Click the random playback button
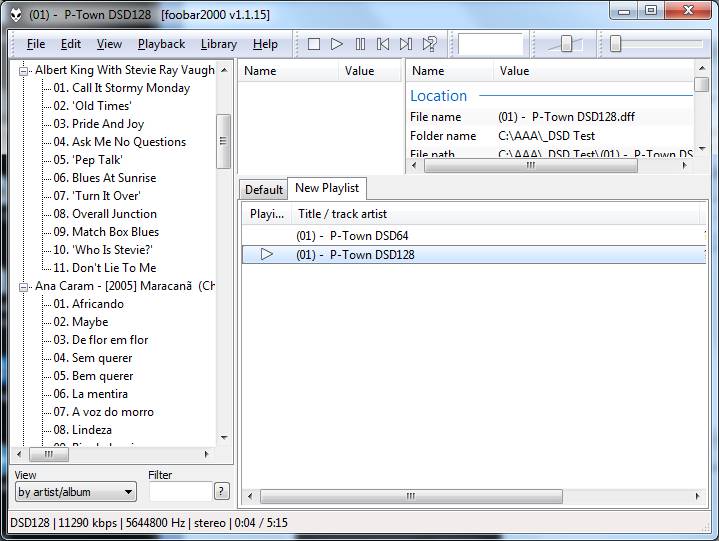This screenshot has height=541, width=719. 430,44
